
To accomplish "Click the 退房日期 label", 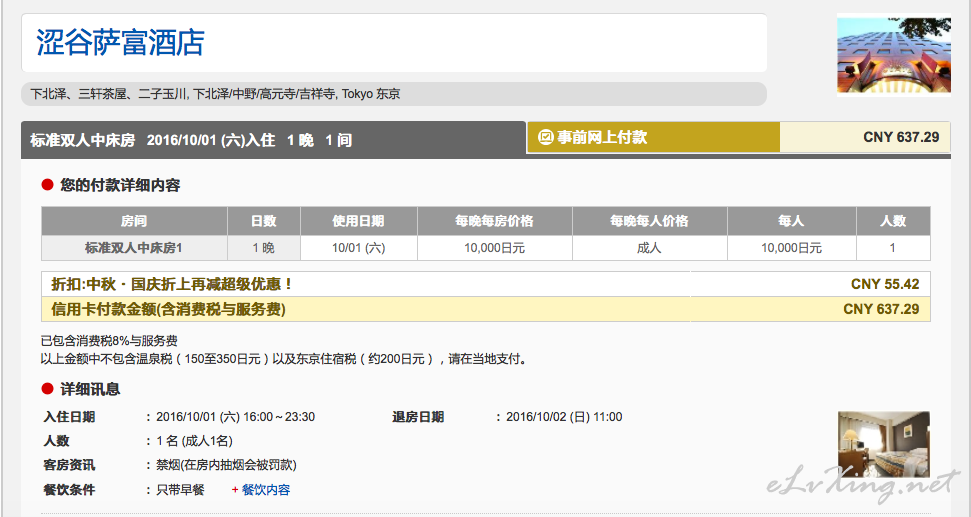I will coord(418,417).
